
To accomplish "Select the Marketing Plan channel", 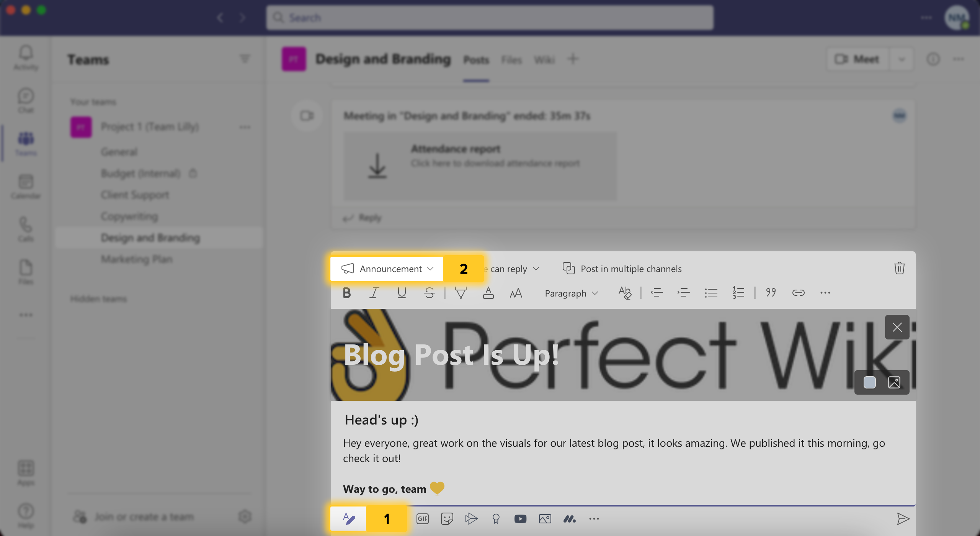I will pyautogui.click(x=136, y=259).
